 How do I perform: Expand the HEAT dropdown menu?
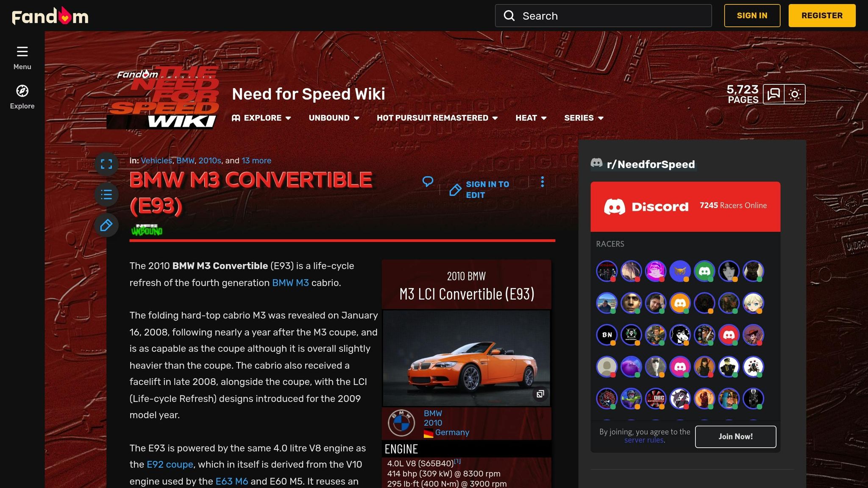tap(531, 118)
